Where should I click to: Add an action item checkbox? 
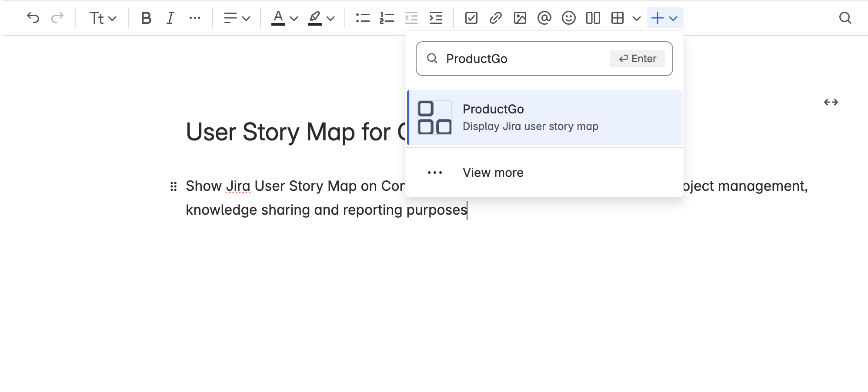[x=471, y=18]
